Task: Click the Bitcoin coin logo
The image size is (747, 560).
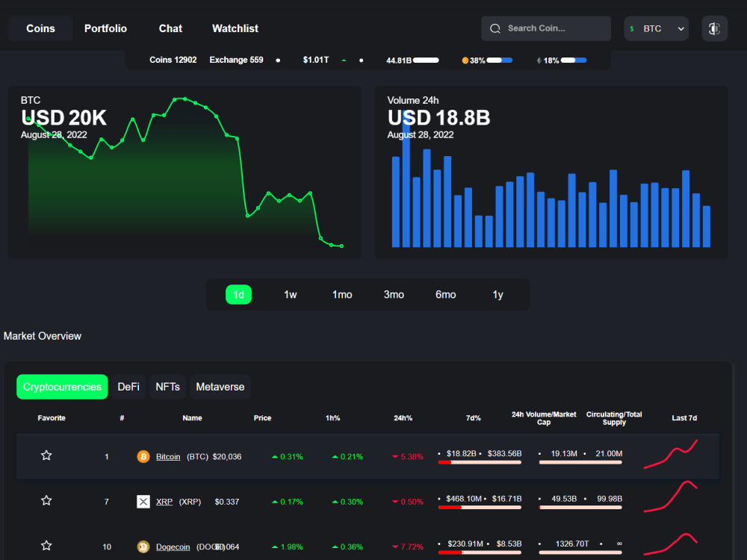Action: pyautogui.click(x=143, y=457)
